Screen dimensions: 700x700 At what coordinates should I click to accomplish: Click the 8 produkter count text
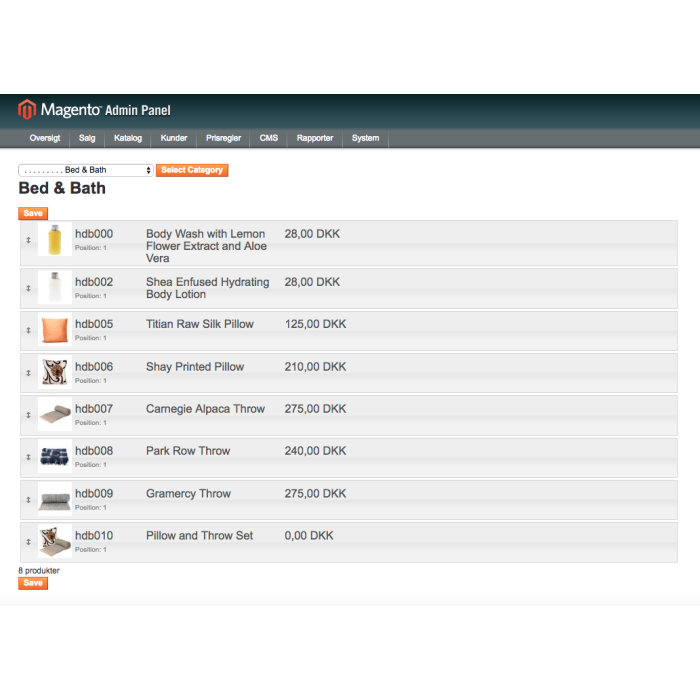[39, 571]
